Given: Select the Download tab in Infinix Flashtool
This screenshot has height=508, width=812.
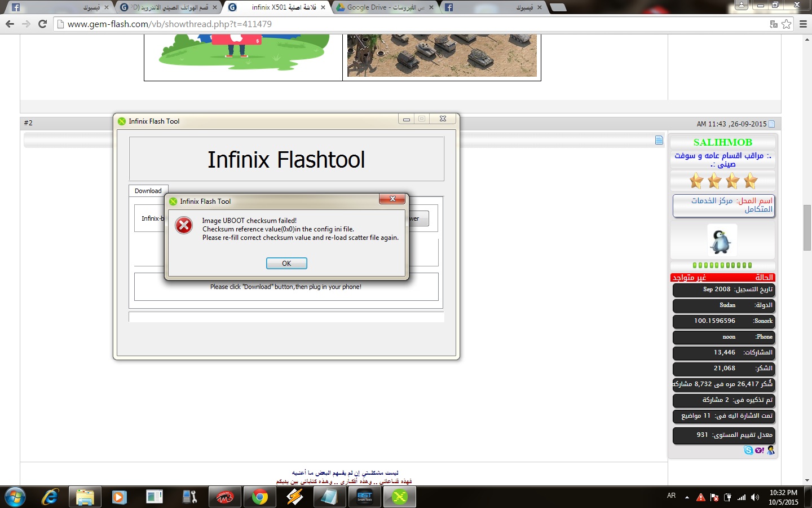Looking at the screenshot, I should [148, 191].
